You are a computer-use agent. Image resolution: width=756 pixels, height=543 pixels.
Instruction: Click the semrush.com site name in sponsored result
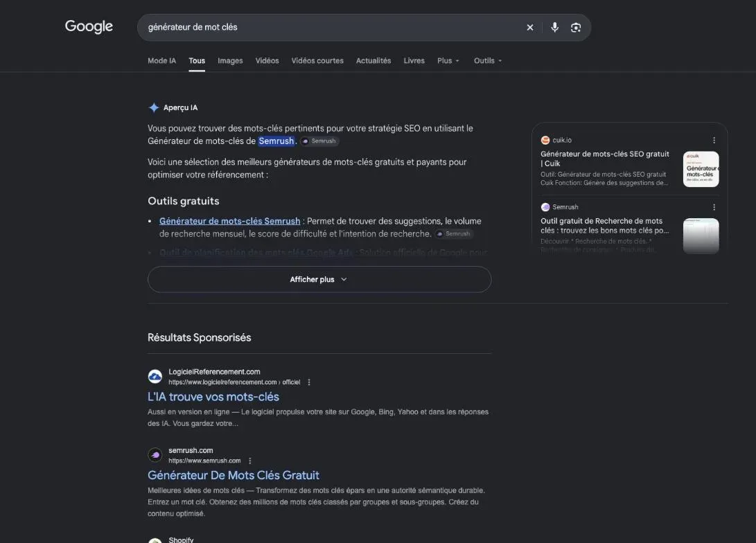(x=191, y=450)
